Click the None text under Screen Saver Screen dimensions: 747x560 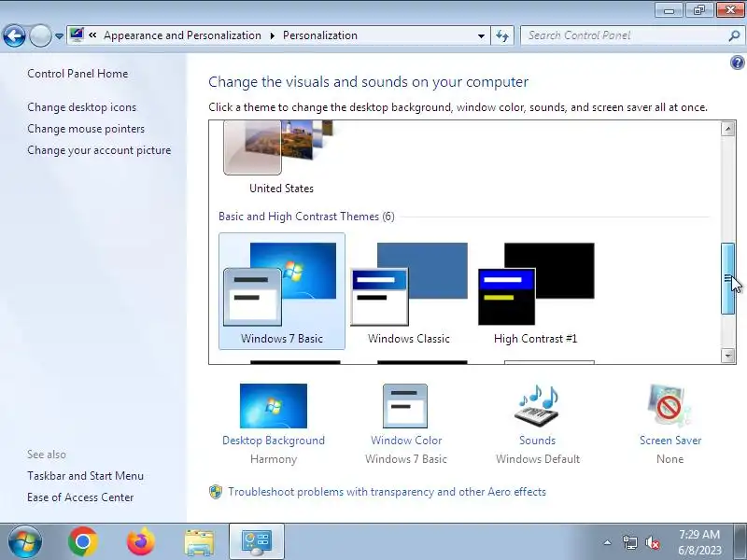[669, 459]
